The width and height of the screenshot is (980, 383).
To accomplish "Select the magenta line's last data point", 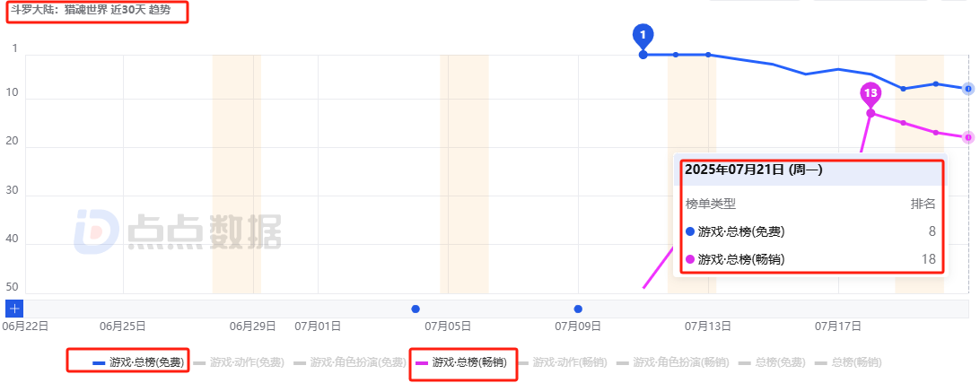I will [967, 137].
